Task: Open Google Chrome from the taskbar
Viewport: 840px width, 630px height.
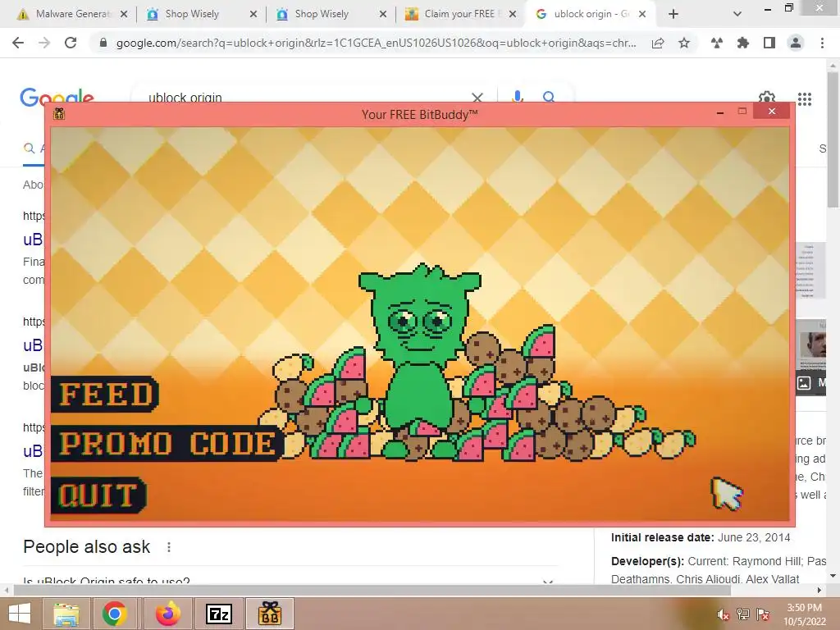Action: coord(114,614)
